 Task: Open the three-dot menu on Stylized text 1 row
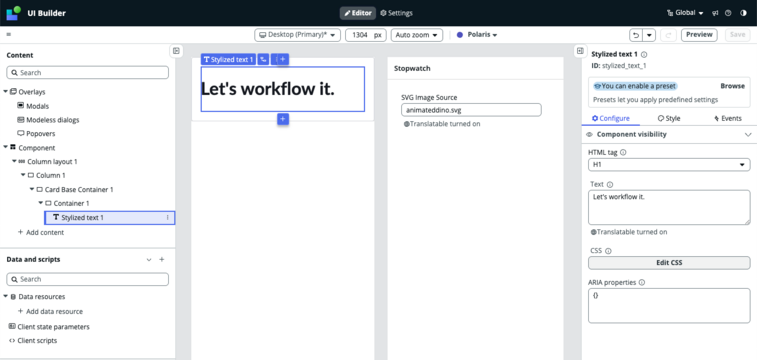(168, 218)
